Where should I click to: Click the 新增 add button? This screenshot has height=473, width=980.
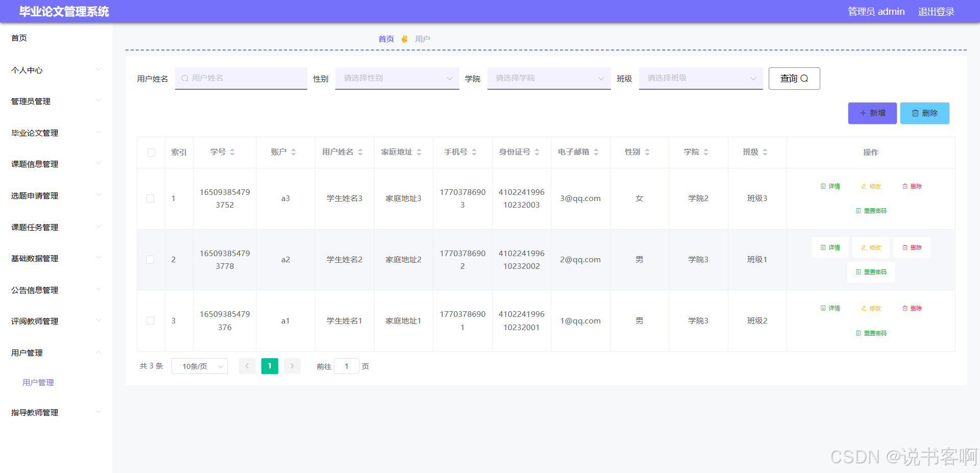pos(872,113)
